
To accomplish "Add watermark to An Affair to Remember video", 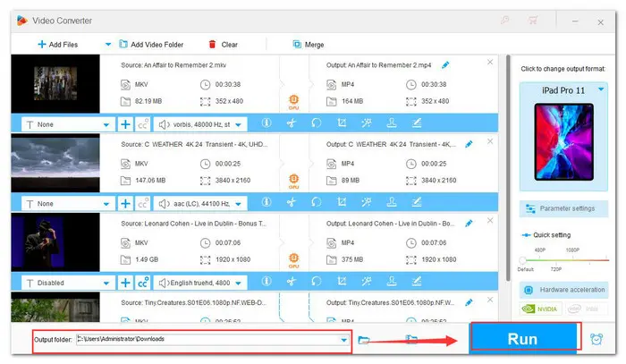I will click(x=392, y=123).
